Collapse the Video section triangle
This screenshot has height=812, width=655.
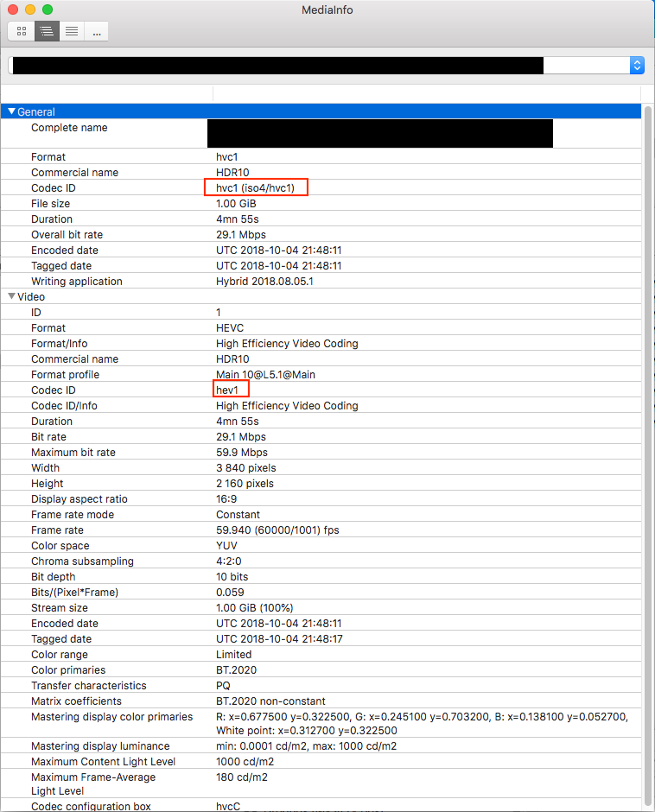(11, 296)
